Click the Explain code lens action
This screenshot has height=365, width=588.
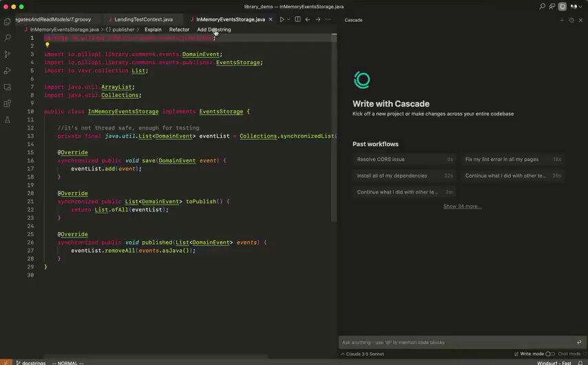pos(153,29)
